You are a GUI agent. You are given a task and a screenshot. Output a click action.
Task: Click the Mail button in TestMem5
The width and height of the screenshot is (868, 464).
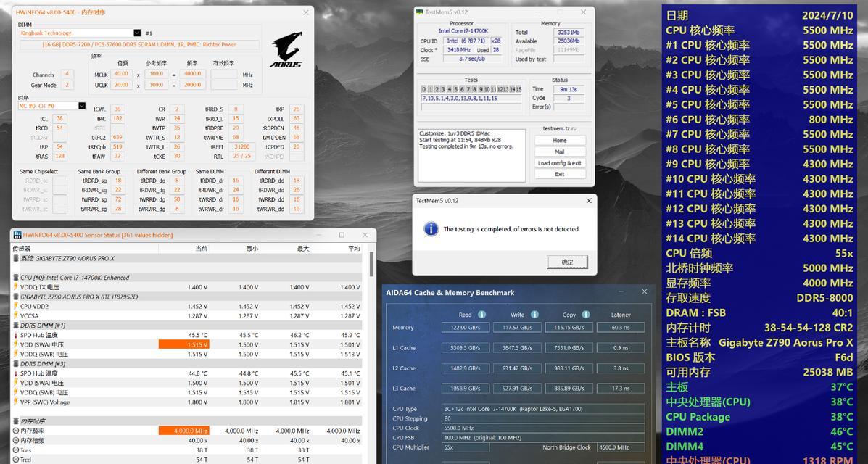click(560, 152)
